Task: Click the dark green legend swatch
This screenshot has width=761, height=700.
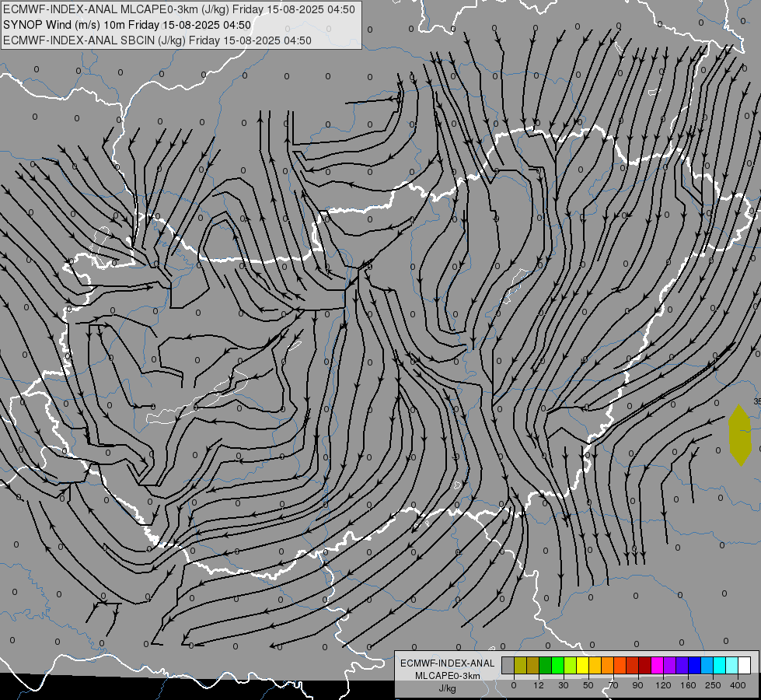Action: [546, 665]
